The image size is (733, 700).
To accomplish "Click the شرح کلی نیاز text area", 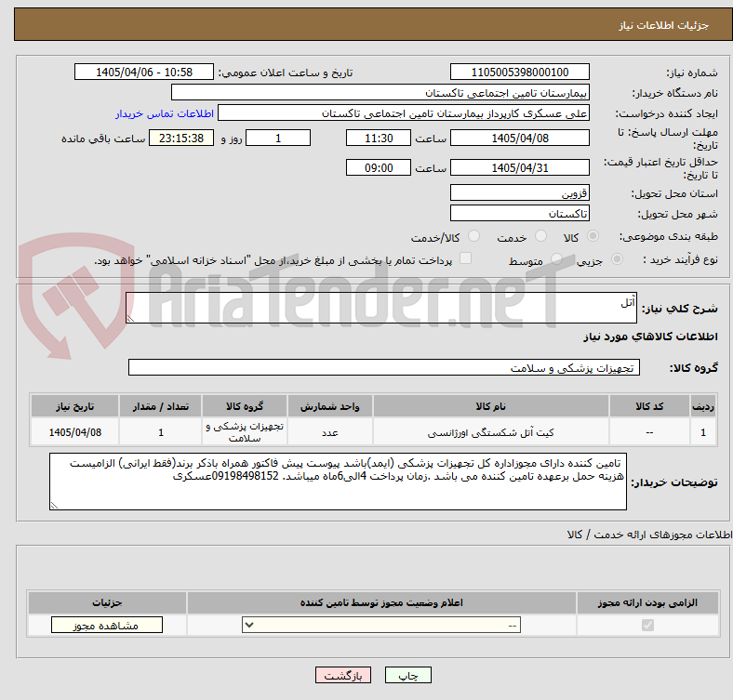I will (x=381, y=308).
